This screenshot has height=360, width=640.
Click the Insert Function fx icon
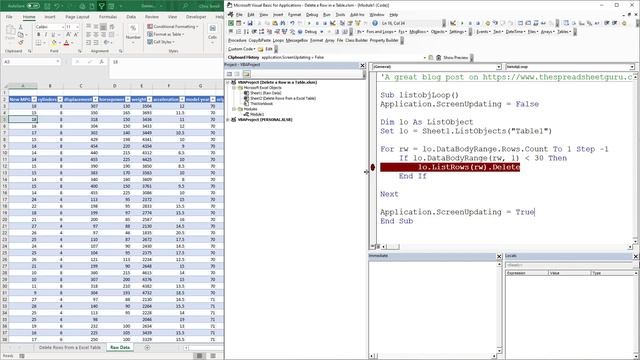pyautogui.click(x=101, y=62)
